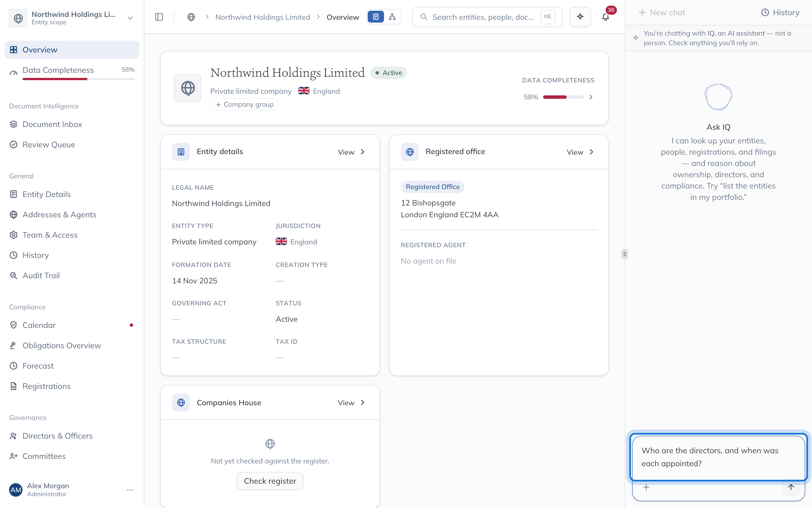
Task: Click the Team & Access gear icon
Action: click(14, 235)
